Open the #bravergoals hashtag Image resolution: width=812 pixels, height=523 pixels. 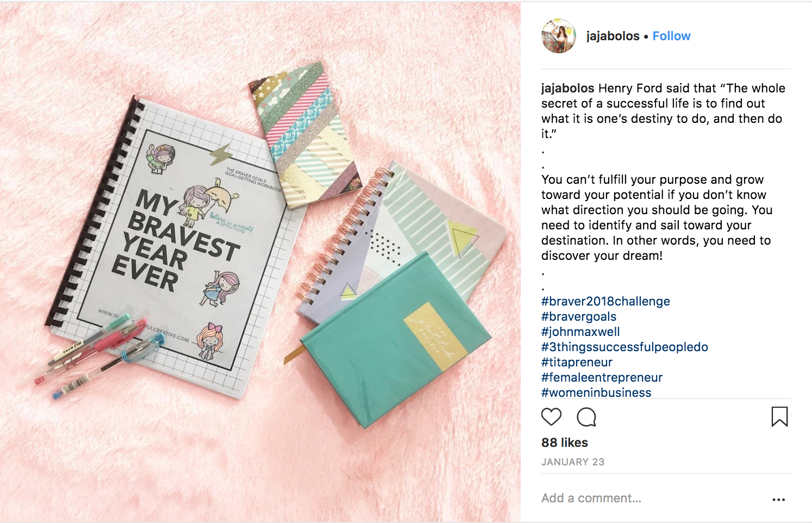tap(579, 316)
